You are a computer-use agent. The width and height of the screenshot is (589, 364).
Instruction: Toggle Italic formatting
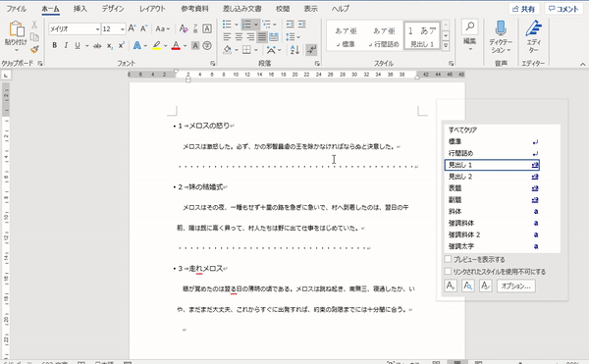[66, 46]
